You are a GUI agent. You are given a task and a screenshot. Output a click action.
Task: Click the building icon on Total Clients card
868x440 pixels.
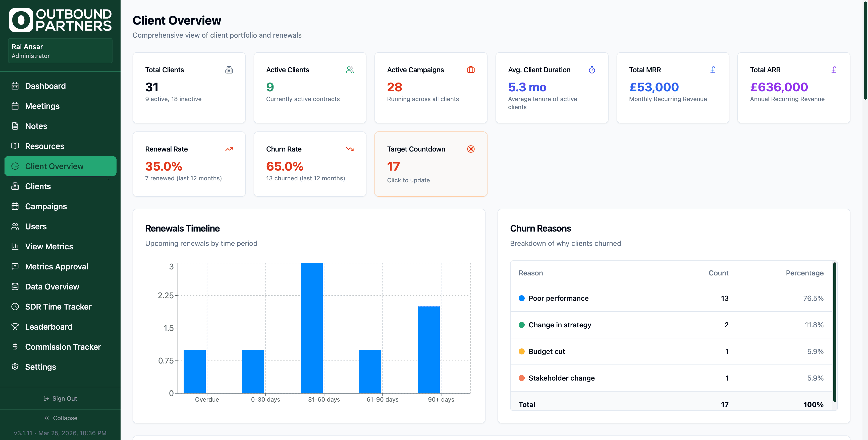coord(229,70)
